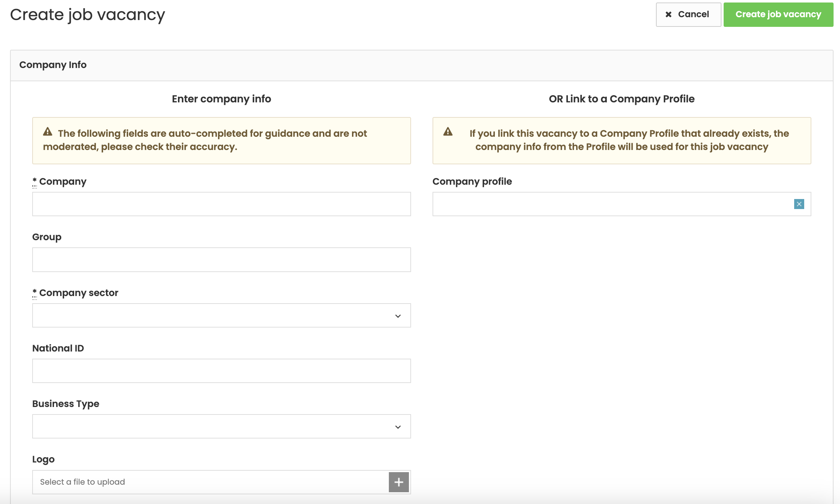Click the X icon on Cancel button
Image resolution: width=840 pixels, height=504 pixels.
tap(668, 14)
